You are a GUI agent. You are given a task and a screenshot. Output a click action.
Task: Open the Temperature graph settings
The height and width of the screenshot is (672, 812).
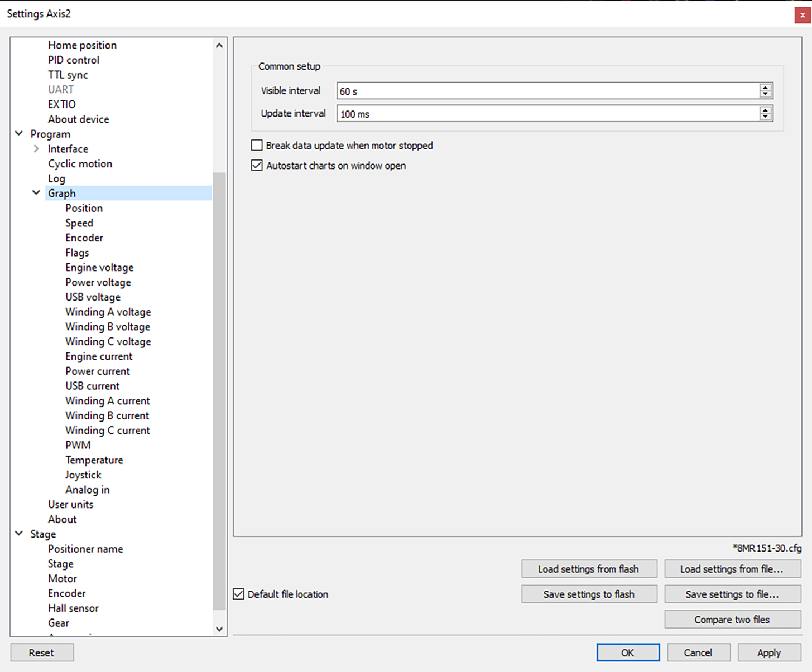94,460
